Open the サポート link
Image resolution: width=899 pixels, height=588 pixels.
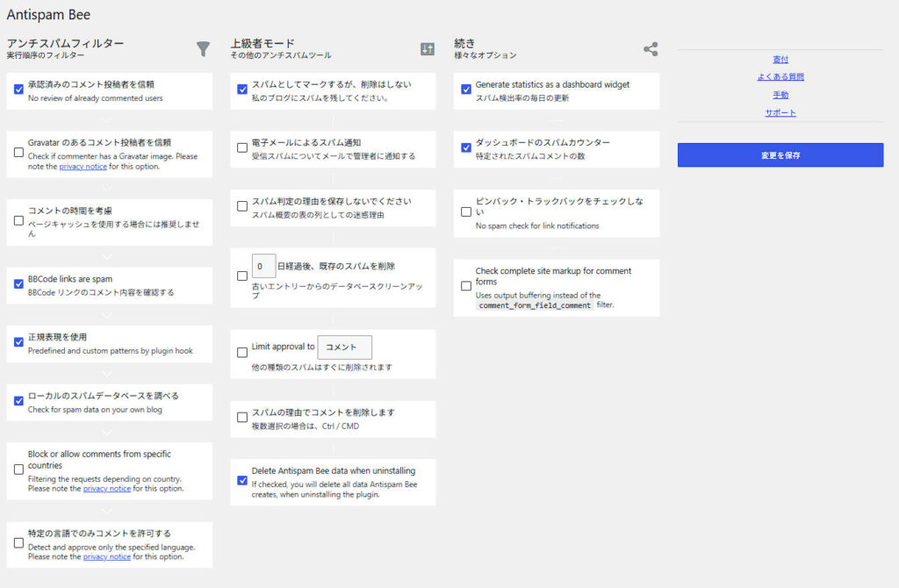click(780, 113)
